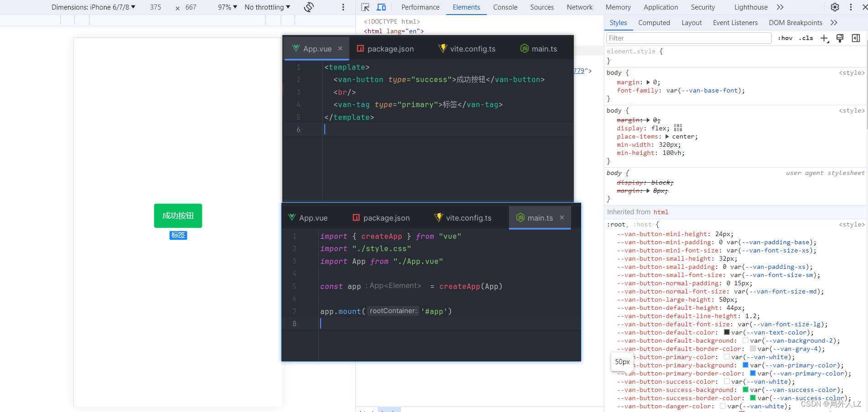
Task: Toggle the element state :hov panel
Action: tap(785, 38)
